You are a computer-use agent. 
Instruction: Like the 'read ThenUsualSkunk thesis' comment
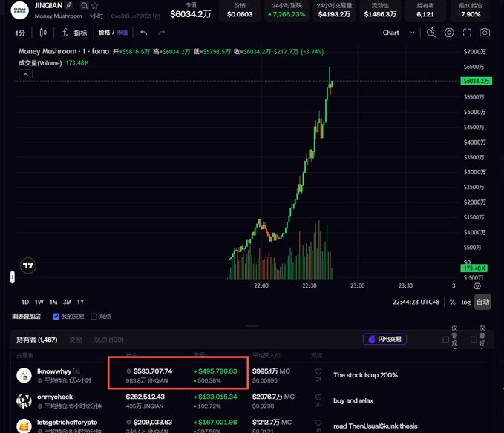pos(318,423)
